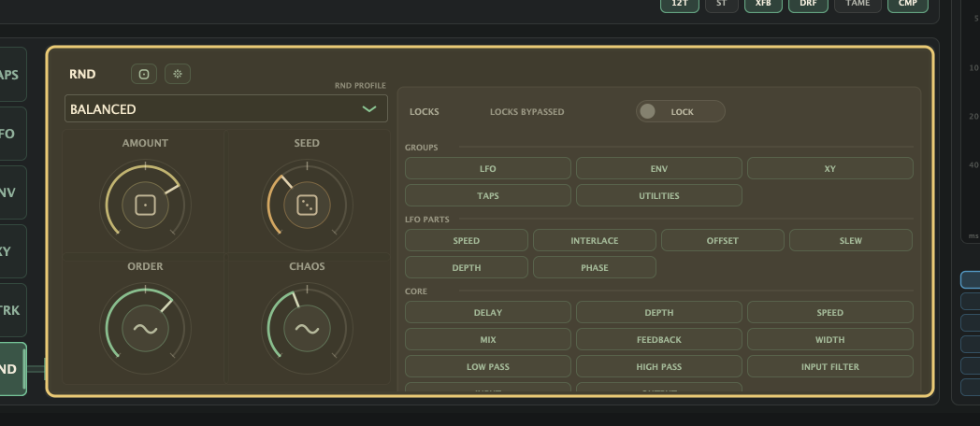
Task: Click the AMOUNT knob
Action: pos(146,205)
